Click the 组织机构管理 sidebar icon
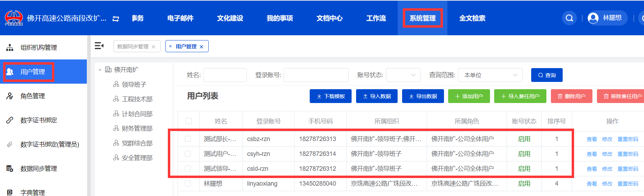644x196 pixels. click(x=10, y=47)
